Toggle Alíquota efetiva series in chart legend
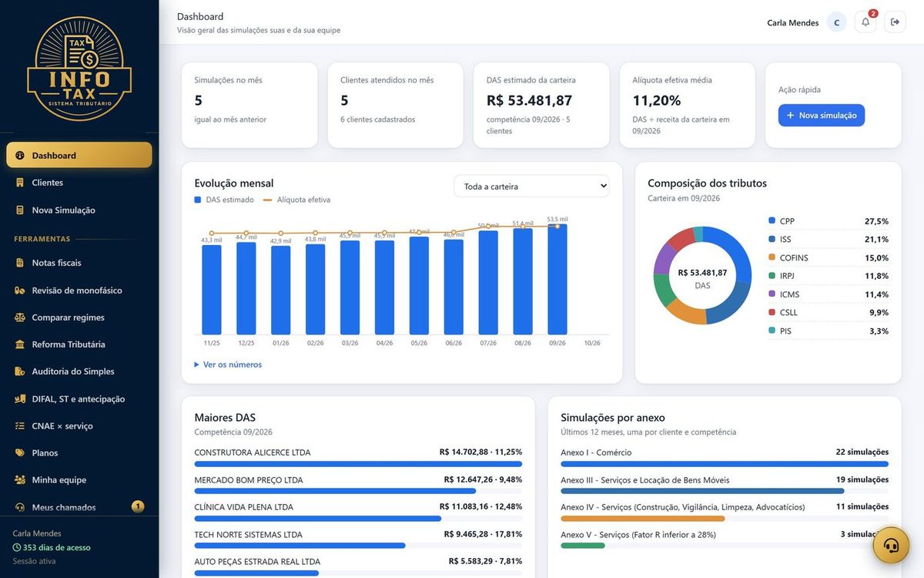 pos(296,200)
